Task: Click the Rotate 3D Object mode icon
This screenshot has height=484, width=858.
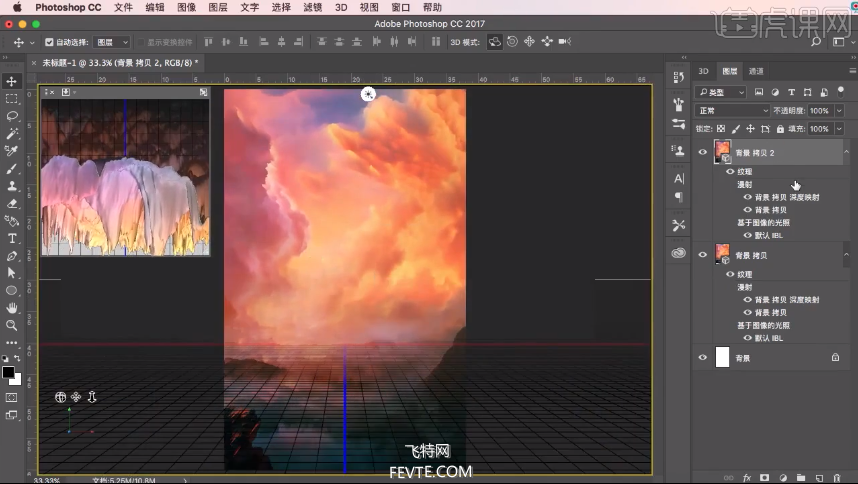Action: (x=495, y=42)
